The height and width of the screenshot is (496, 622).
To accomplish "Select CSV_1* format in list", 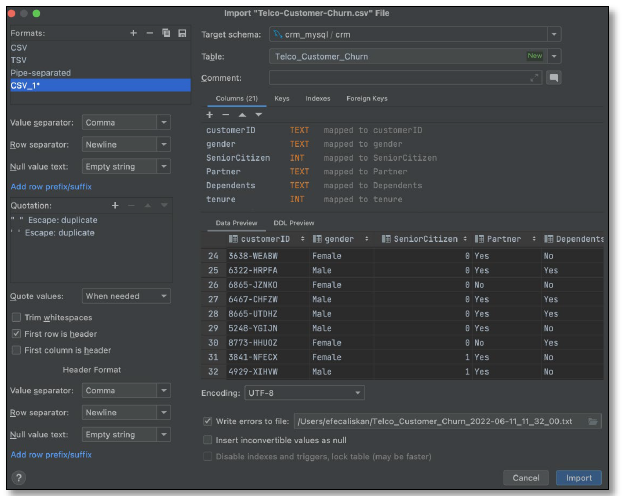I will tap(100, 85).
